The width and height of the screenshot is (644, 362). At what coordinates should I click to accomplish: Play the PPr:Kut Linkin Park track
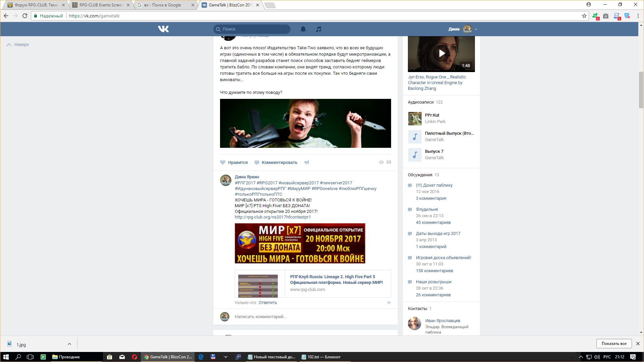click(415, 119)
